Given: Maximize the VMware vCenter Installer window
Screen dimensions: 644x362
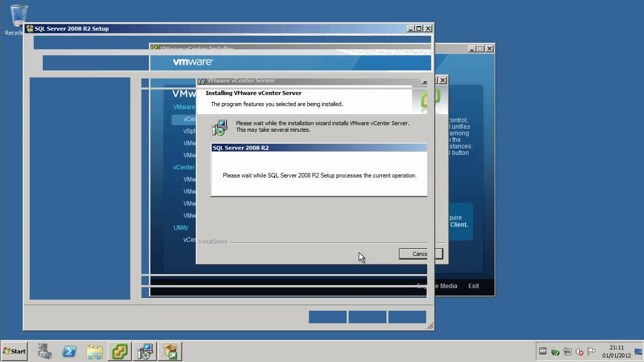Looking at the screenshot, I should (x=480, y=49).
